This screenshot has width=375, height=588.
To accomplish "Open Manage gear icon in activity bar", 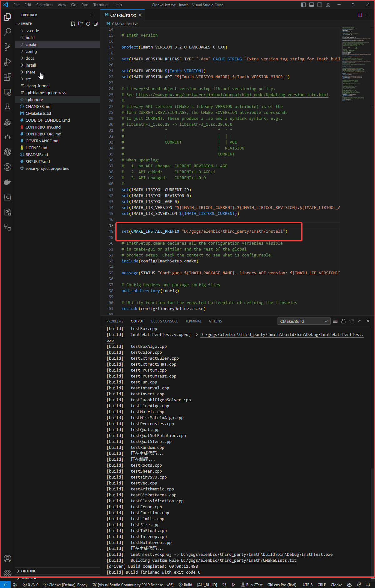I will tap(7, 573).
